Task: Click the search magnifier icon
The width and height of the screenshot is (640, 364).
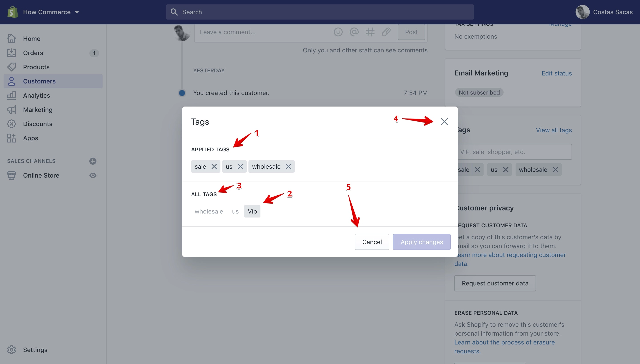Action: click(174, 12)
